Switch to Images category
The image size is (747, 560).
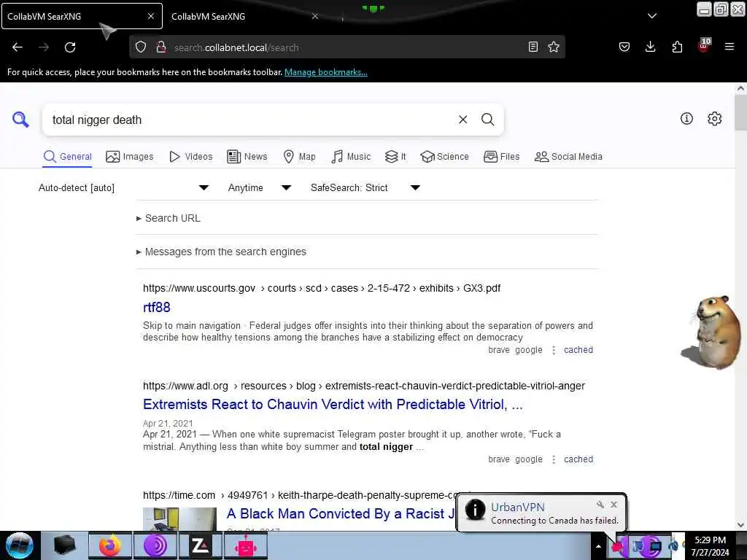(130, 156)
